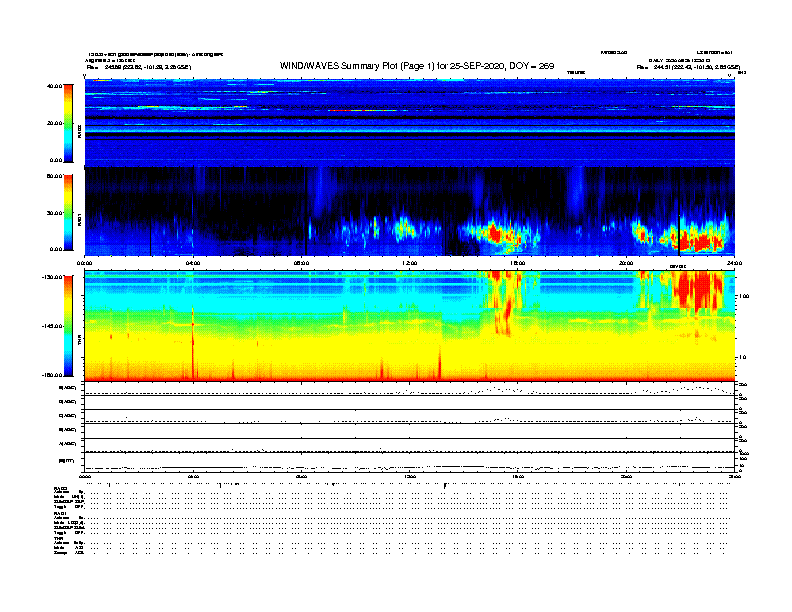Click the -145.00 label on TNR scale
Image resolution: width=792 pixels, height=612 pixels.
pyautogui.click(x=53, y=326)
